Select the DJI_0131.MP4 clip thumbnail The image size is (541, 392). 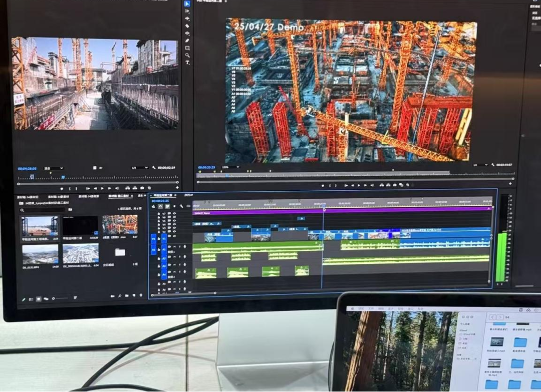pyautogui.click(x=41, y=254)
